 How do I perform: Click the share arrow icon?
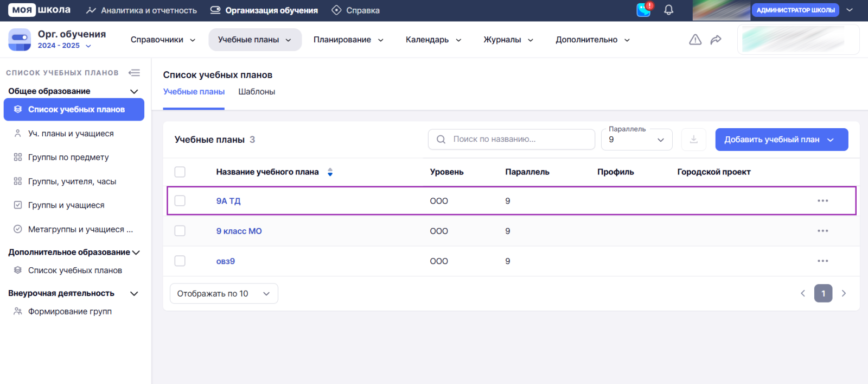click(716, 40)
